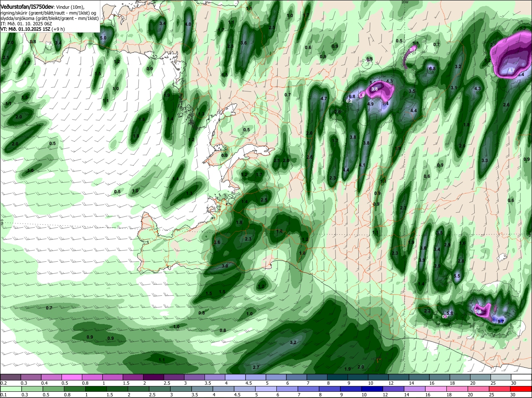Click the 9.7 precipitation value on the map

500,322
